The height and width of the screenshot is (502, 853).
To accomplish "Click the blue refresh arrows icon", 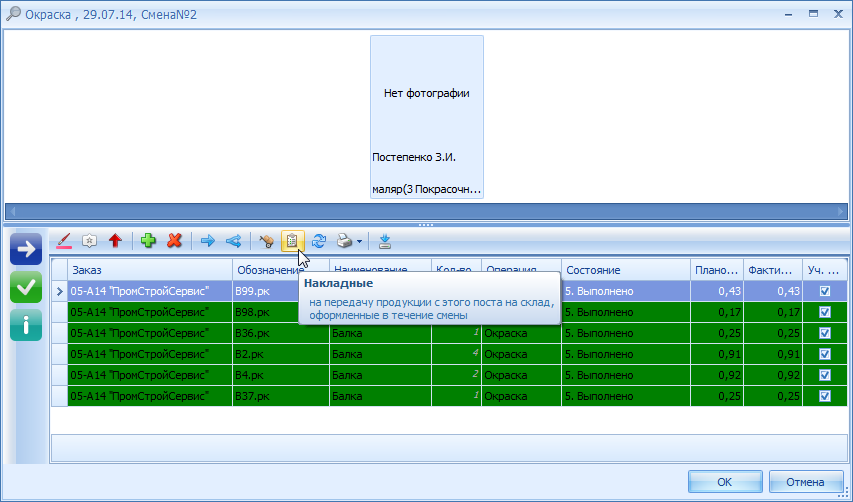I will point(319,241).
